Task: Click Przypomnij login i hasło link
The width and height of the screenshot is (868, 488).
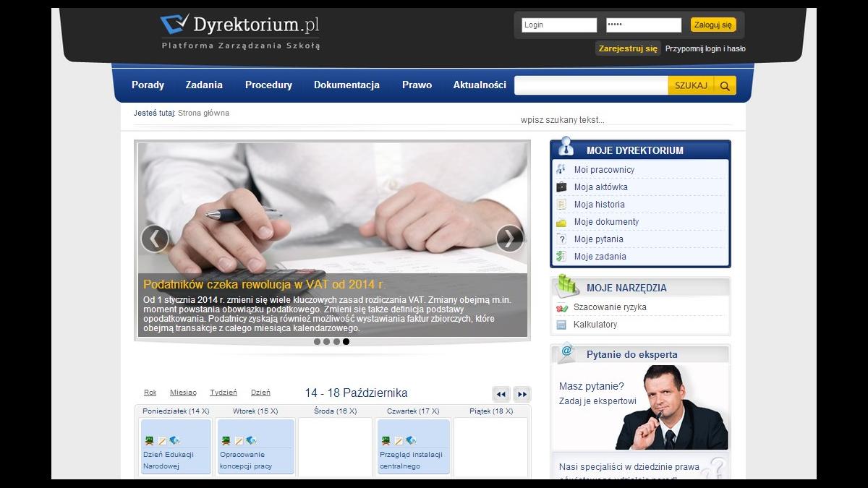Action: (x=705, y=48)
